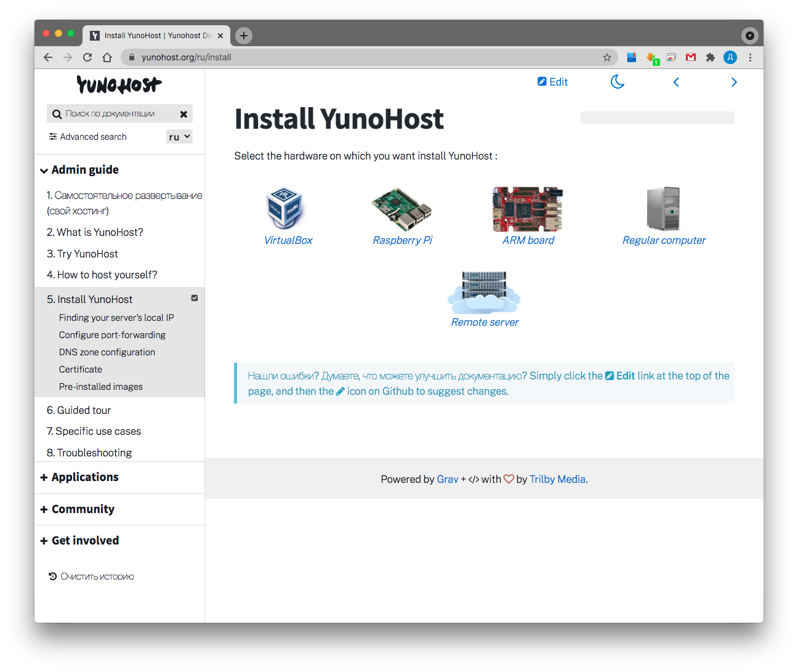Focus the documentation search input

119,114
